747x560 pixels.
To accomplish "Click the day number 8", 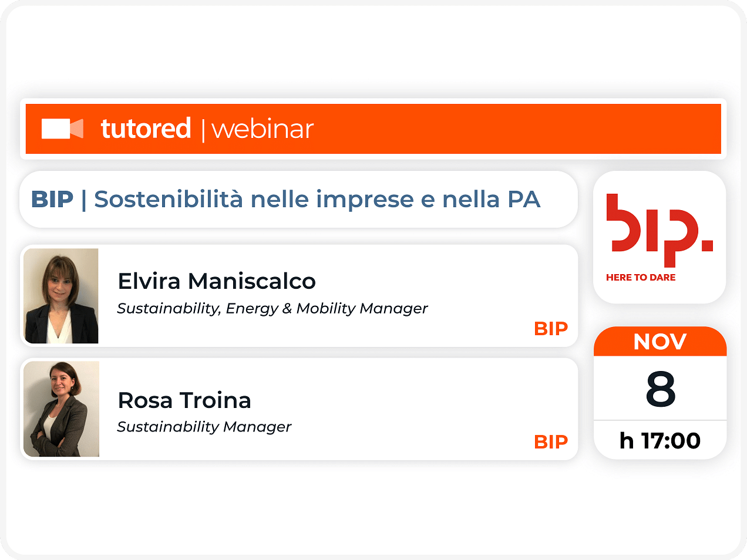I will pyautogui.click(x=661, y=389).
